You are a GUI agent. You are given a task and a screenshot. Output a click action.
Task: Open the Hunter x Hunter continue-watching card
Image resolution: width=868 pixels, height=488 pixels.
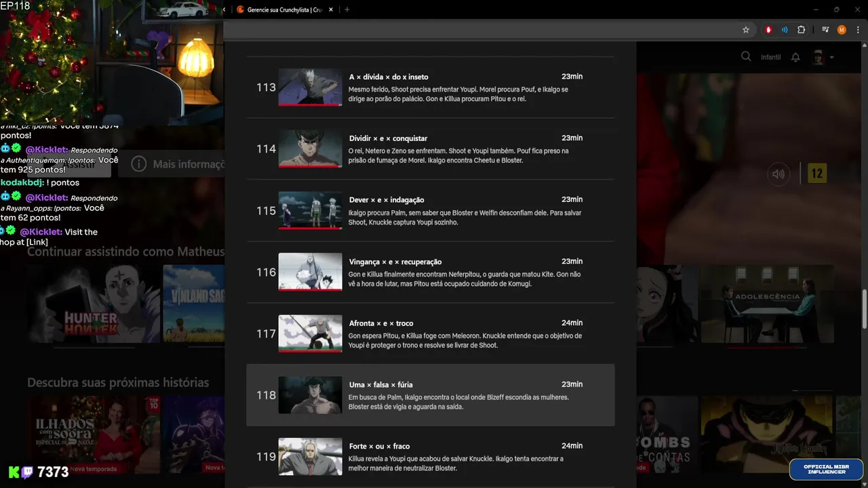(94, 304)
